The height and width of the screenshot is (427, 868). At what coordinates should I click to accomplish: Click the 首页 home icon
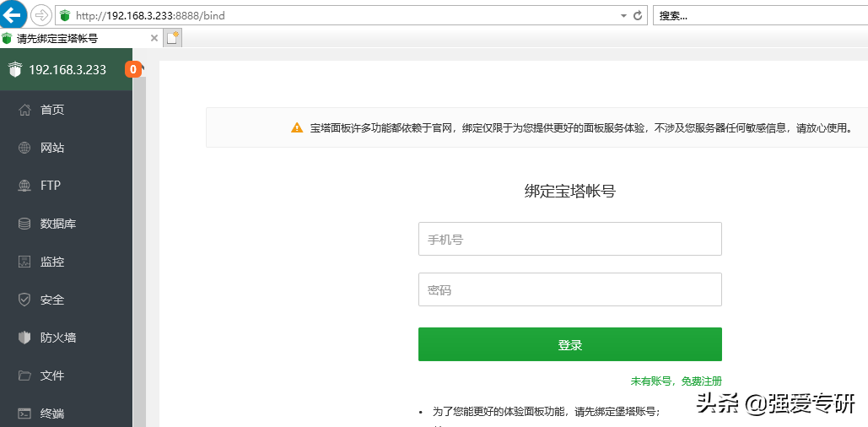(24, 110)
